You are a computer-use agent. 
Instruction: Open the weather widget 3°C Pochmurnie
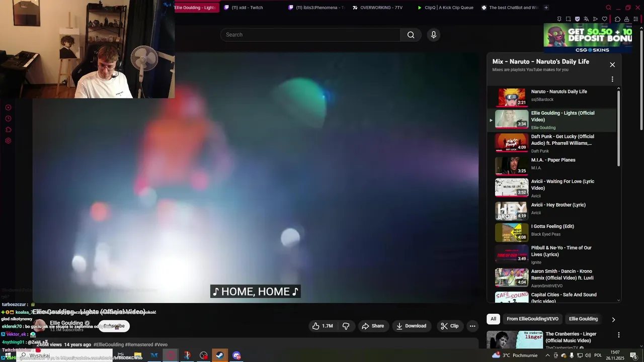tap(514, 355)
